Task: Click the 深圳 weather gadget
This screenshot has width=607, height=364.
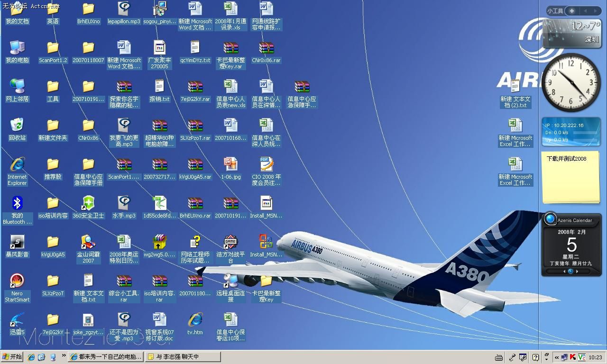Action: 572,33
